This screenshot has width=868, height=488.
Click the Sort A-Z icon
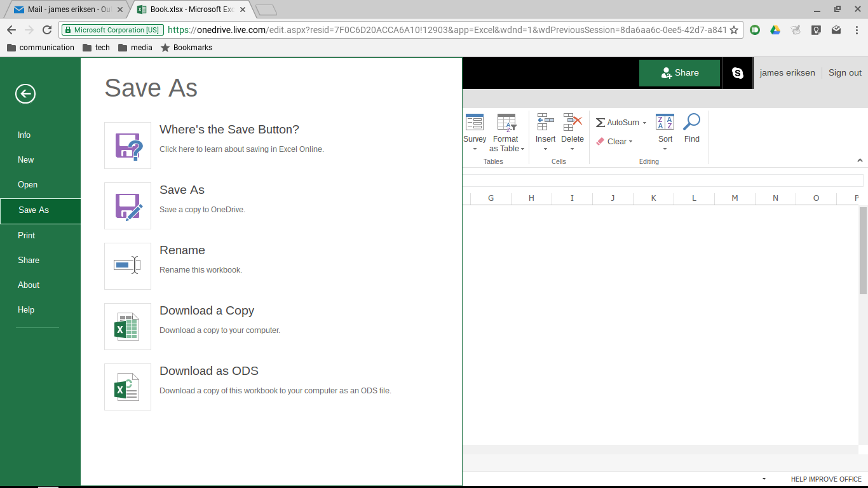[665, 123]
